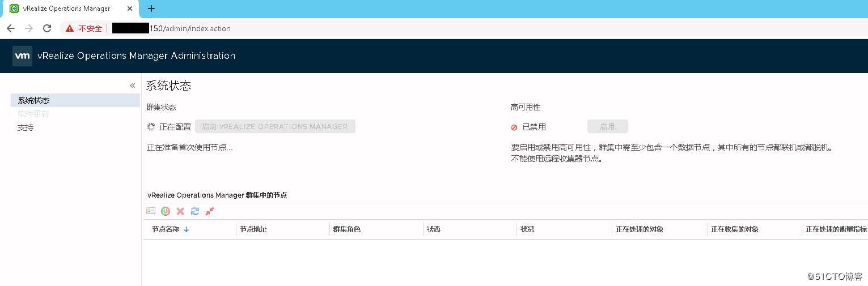This screenshot has width=868, height=286.
Task: Click 启动 vRealize Operations Manager button
Action: click(275, 126)
